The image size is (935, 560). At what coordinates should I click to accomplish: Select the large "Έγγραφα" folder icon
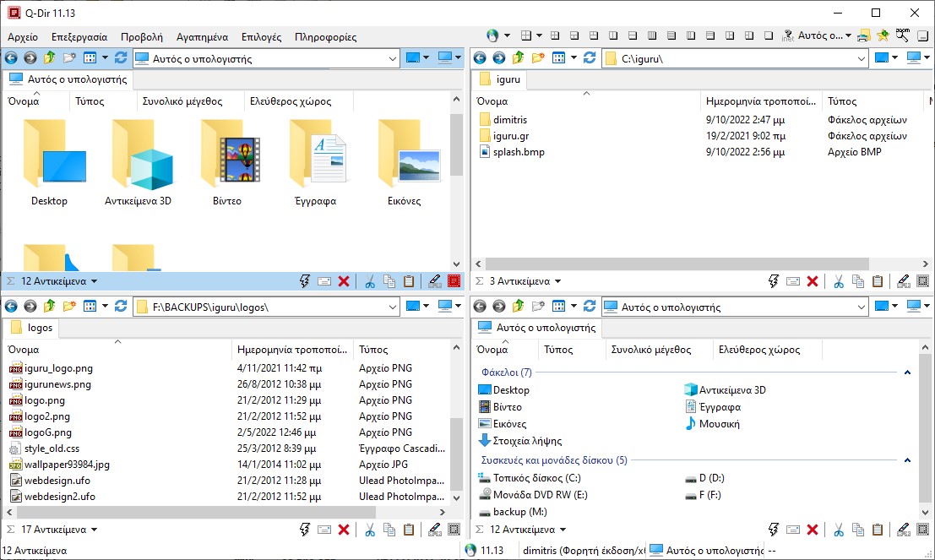click(x=316, y=163)
